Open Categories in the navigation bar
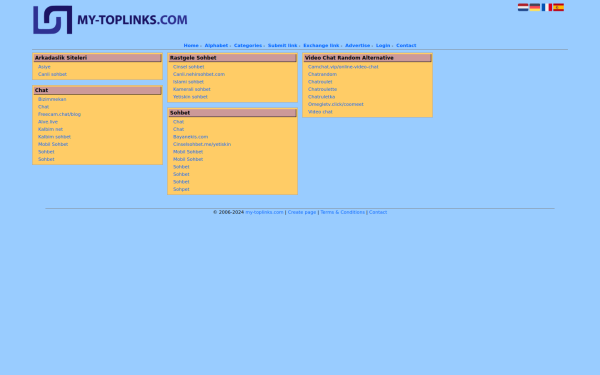600x375 pixels. point(248,46)
